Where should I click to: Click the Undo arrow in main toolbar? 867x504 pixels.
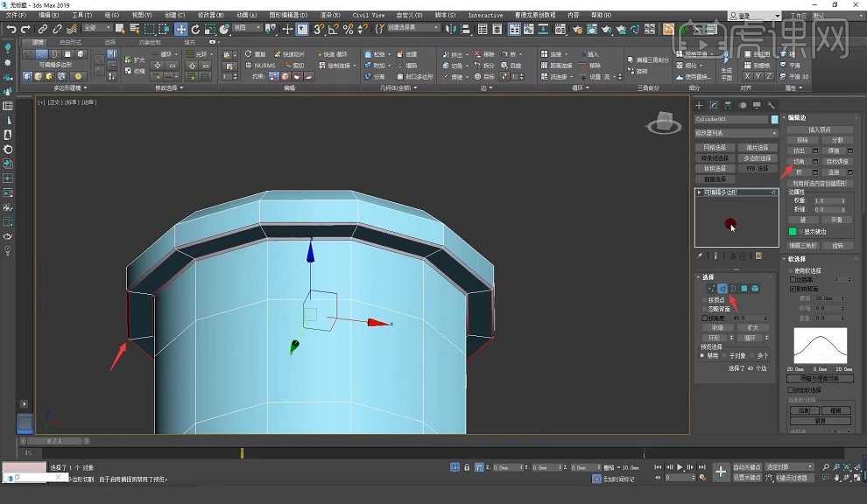click(x=11, y=29)
